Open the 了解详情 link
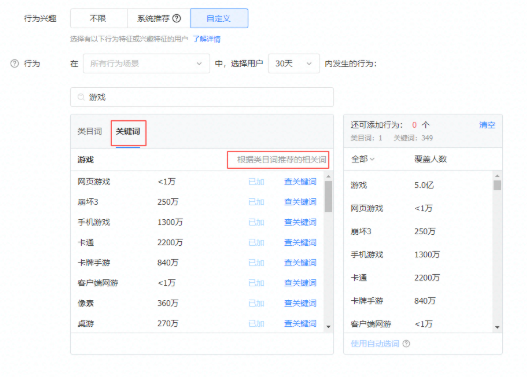 coord(207,39)
